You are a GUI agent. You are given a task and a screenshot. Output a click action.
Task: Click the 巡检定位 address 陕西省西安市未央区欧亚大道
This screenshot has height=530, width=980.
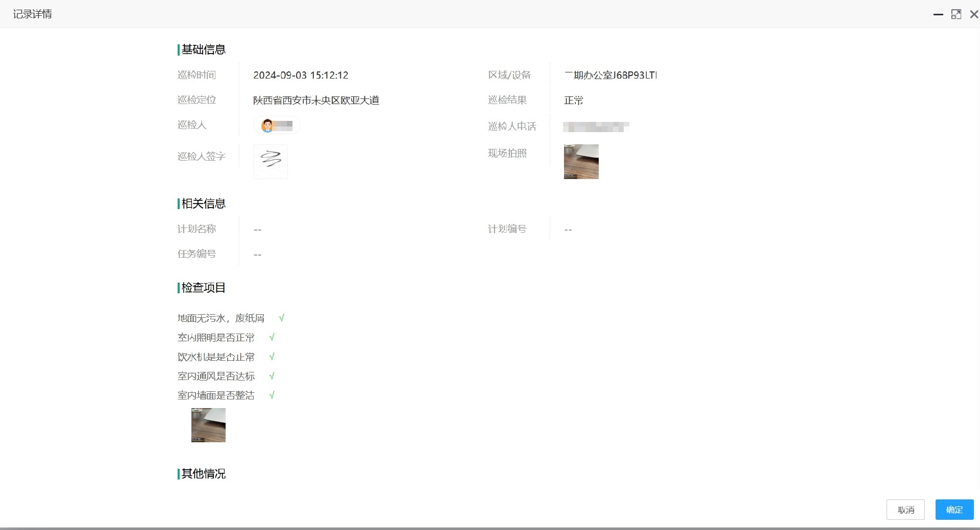(x=316, y=100)
